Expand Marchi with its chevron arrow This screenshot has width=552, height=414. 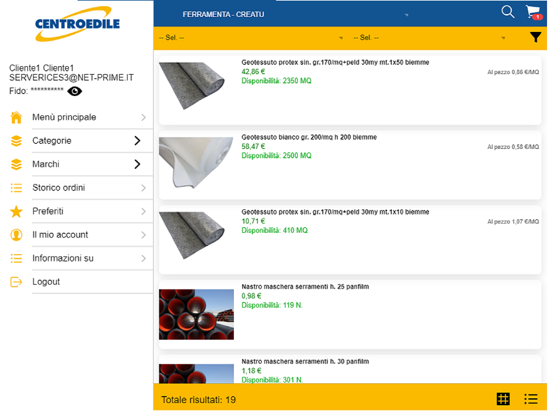137,164
